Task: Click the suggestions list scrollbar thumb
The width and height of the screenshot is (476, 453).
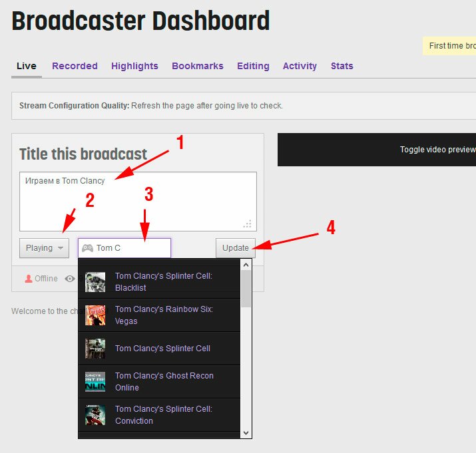Action: pos(246,289)
